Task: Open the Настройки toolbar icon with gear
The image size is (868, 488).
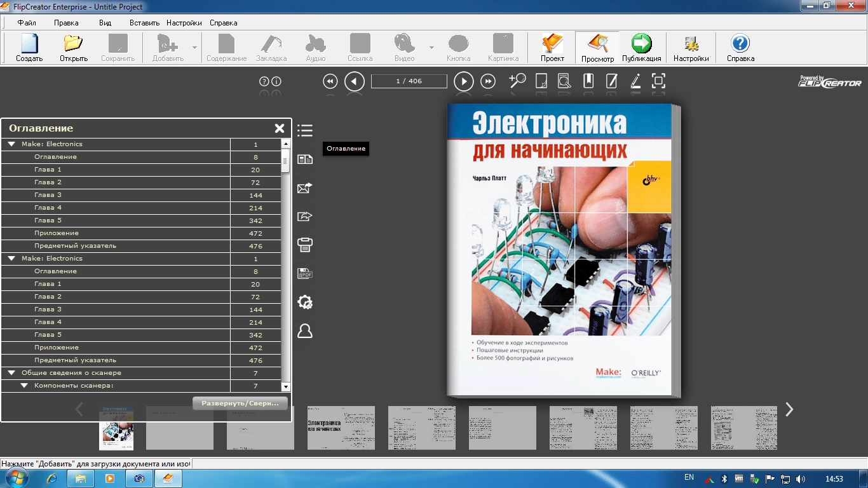Action: click(x=691, y=48)
